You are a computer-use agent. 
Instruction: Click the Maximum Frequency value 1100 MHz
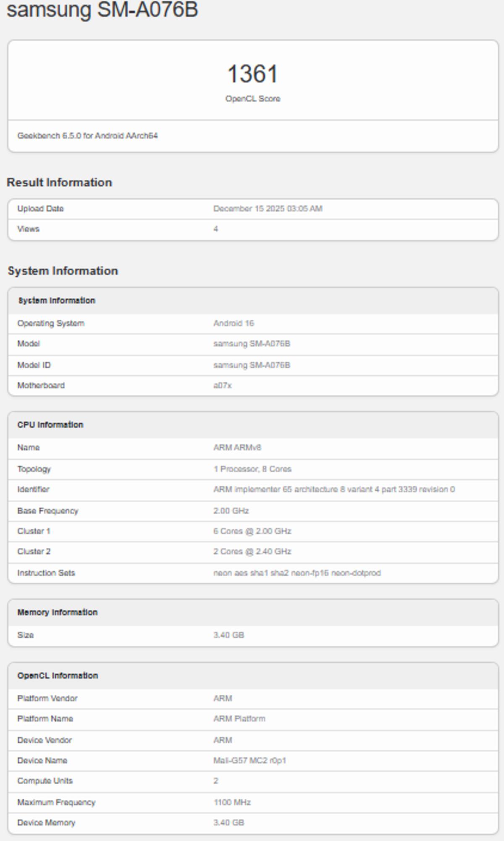click(x=232, y=802)
